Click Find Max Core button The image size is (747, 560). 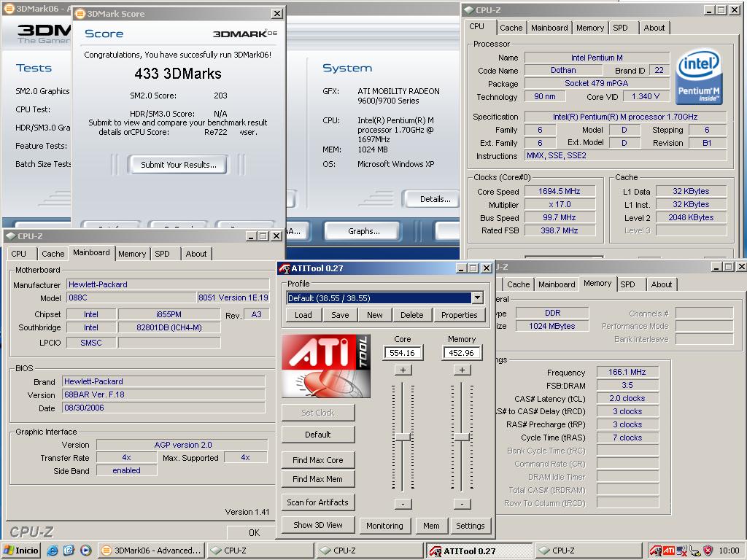coord(318,460)
